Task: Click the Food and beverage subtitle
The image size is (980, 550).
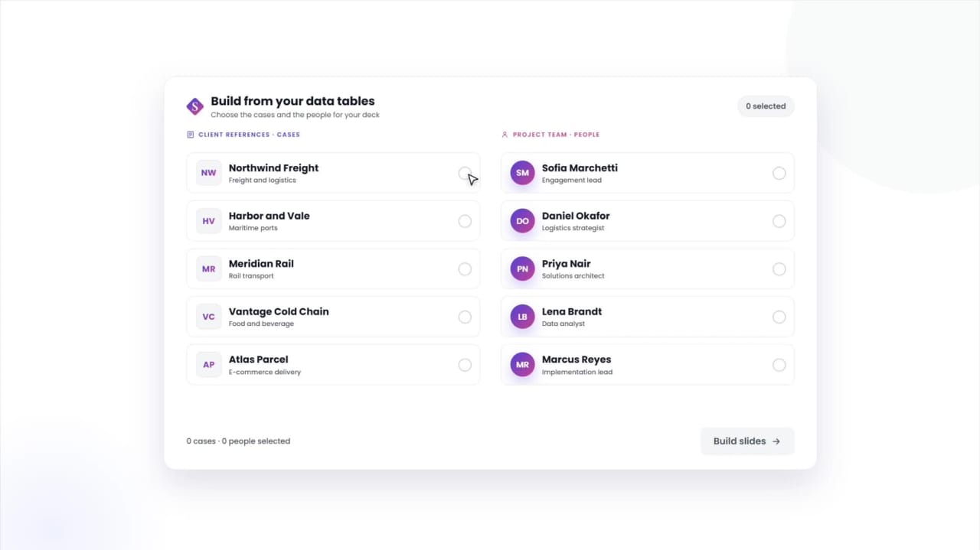Action: click(261, 324)
